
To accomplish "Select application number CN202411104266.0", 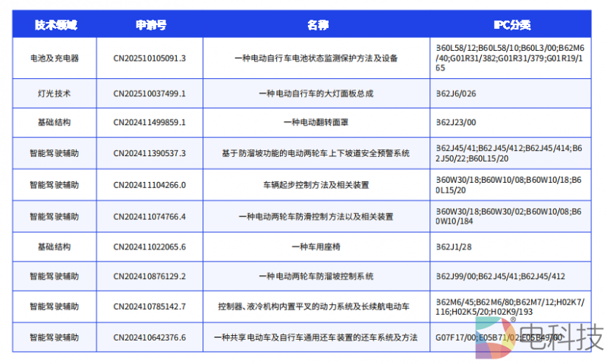I will coord(149,184).
